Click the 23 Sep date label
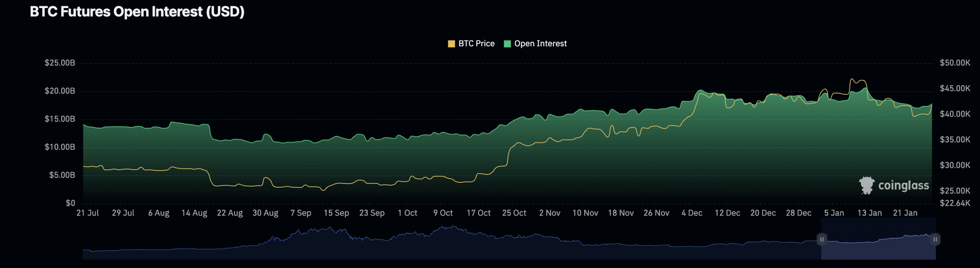The width and height of the screenshot is (980, 268). click(x=372, y=213)
